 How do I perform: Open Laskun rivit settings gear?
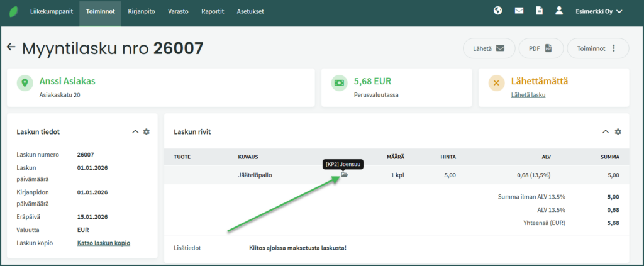coord(618,131)
